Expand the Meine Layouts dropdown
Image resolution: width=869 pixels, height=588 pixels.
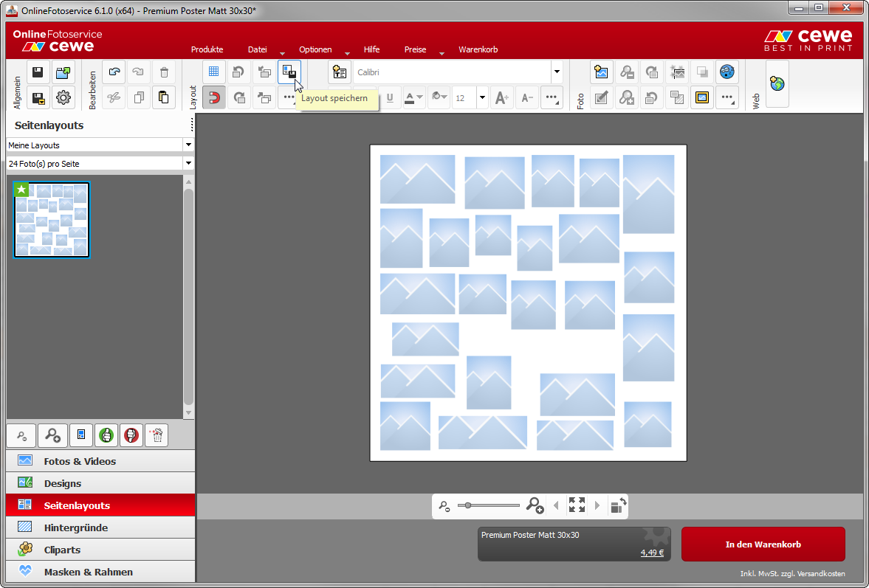188,145
